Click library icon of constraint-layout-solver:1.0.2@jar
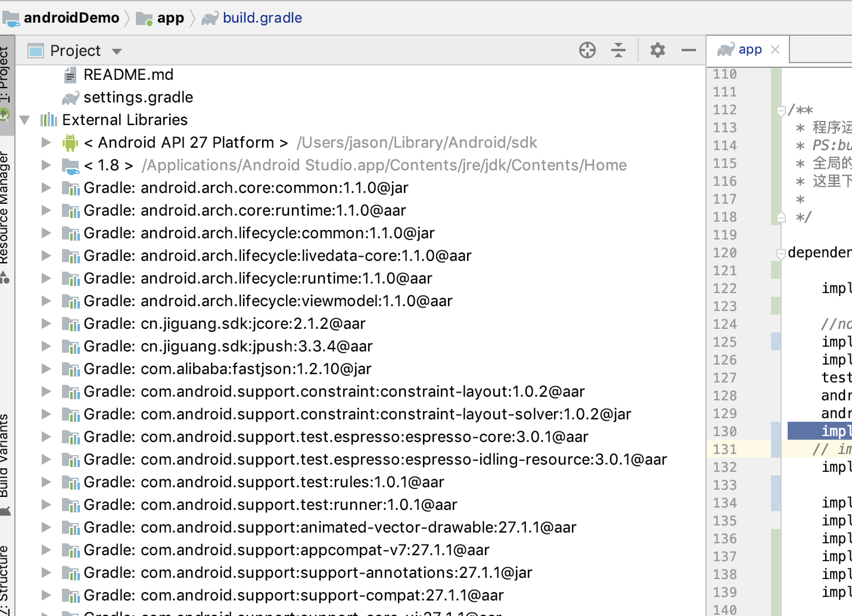This screenshot has height=616, width=852. pyautogui.click(x=71, y=415)
